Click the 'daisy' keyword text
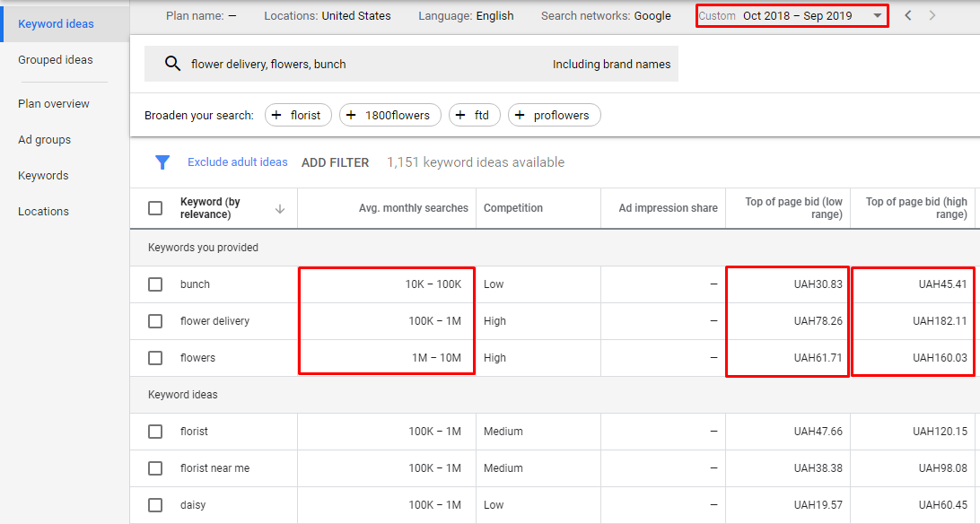Screen dimensions: 980x524 192,504
